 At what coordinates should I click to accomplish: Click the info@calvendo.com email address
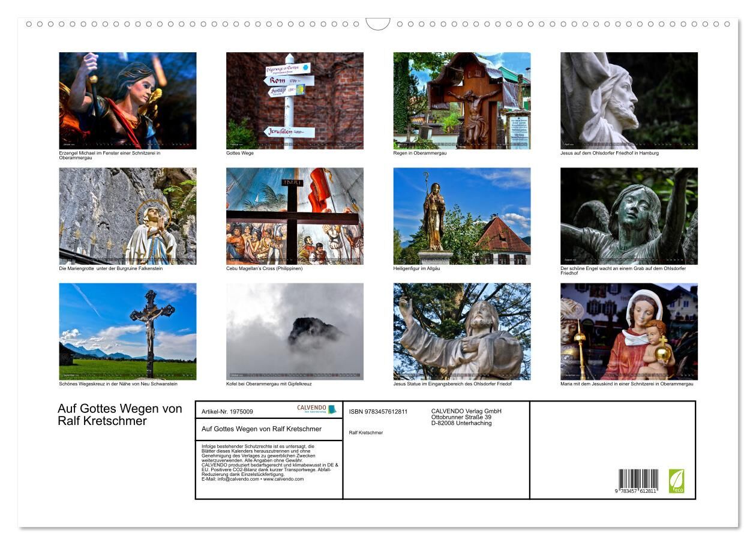coord(230,479)
